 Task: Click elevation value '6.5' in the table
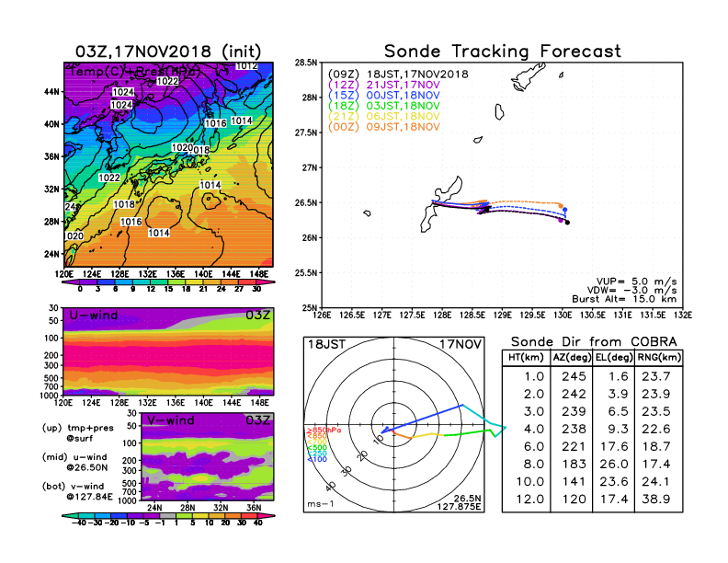coord(618,412)
